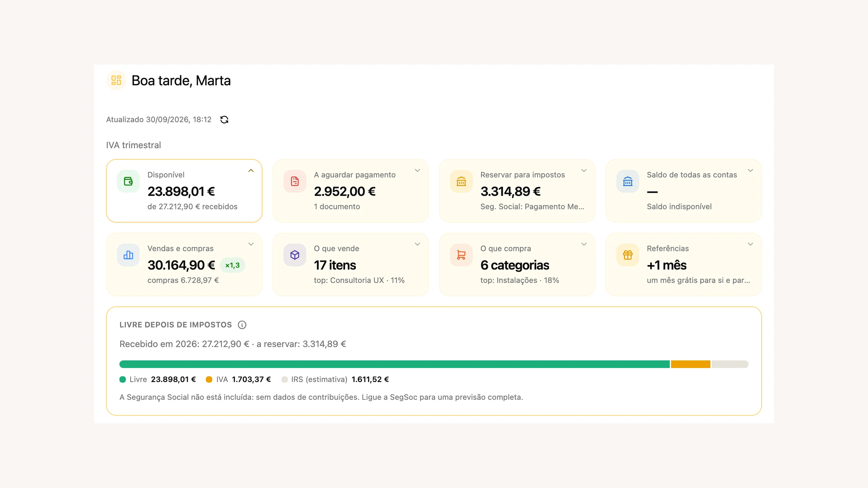
Task: Click the yellow bank icon in Reservar para impostos
Action: pyautogui.click(x=461, y=181)
